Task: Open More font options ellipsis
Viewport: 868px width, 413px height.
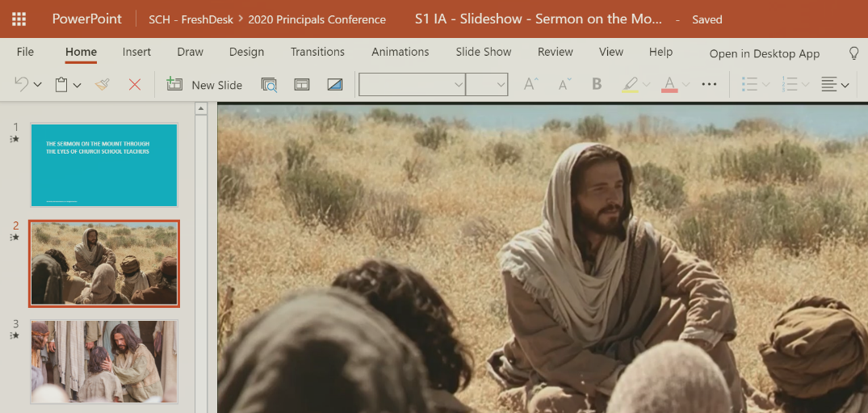Action: 709,84
